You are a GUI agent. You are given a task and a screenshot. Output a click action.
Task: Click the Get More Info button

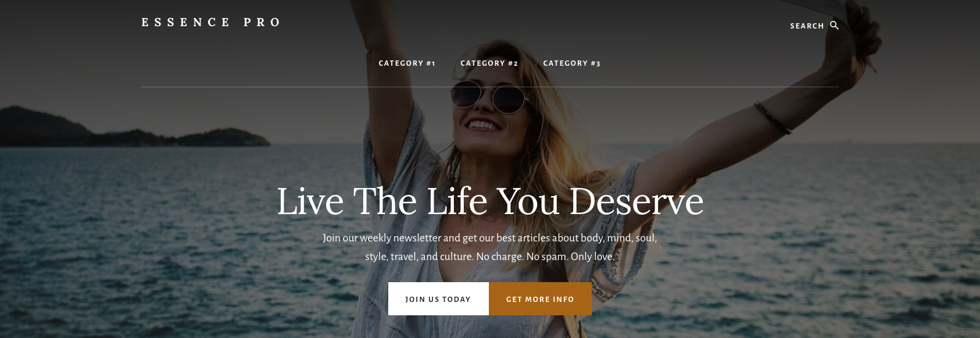point(540,299)
